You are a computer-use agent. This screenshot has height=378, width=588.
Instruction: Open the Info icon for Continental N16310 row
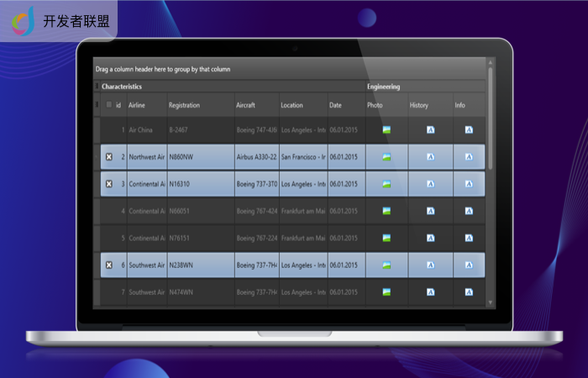point(469,184)
